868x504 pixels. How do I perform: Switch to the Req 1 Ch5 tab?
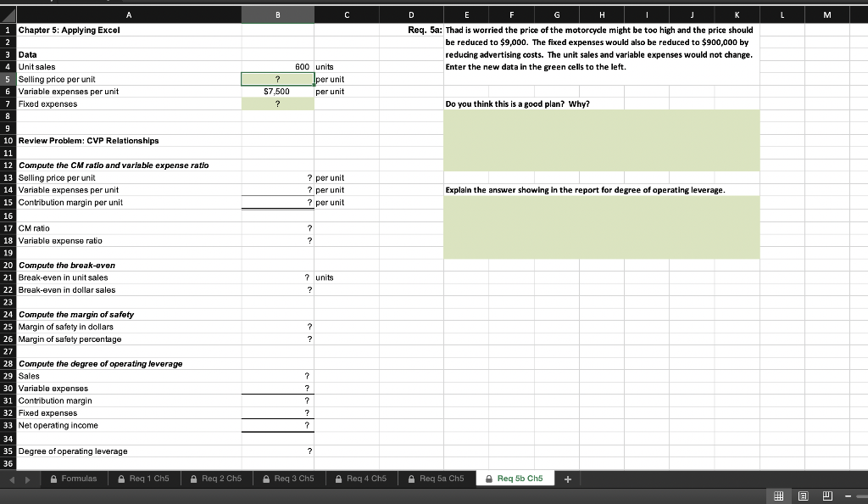[x=146, y=478]
